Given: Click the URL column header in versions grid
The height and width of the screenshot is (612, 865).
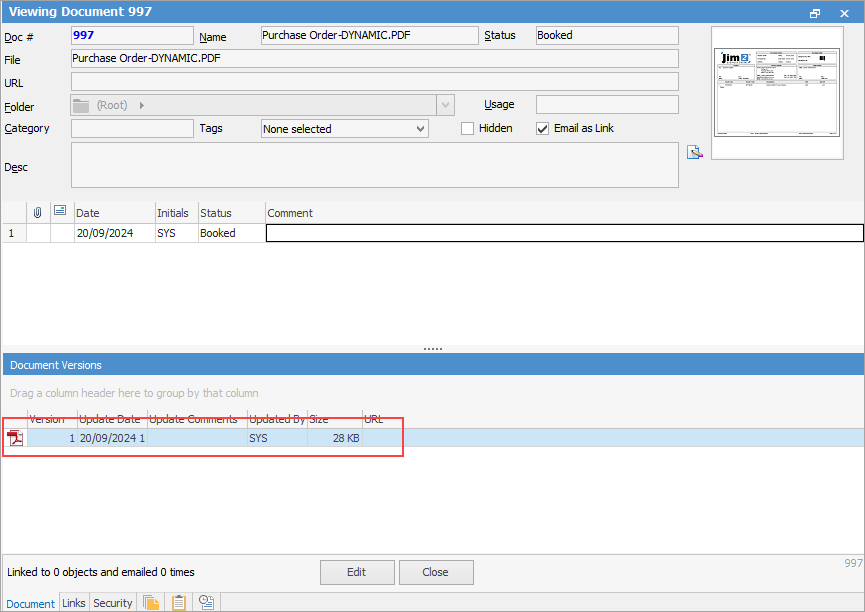Looking at the screenshot, I should coord(373,419).
